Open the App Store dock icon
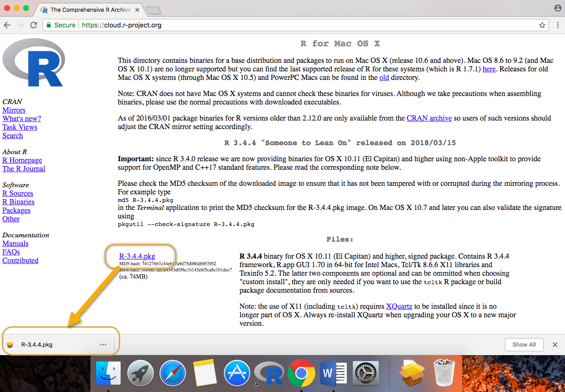The width and height of the screenshot is (565, 392). 237,373
